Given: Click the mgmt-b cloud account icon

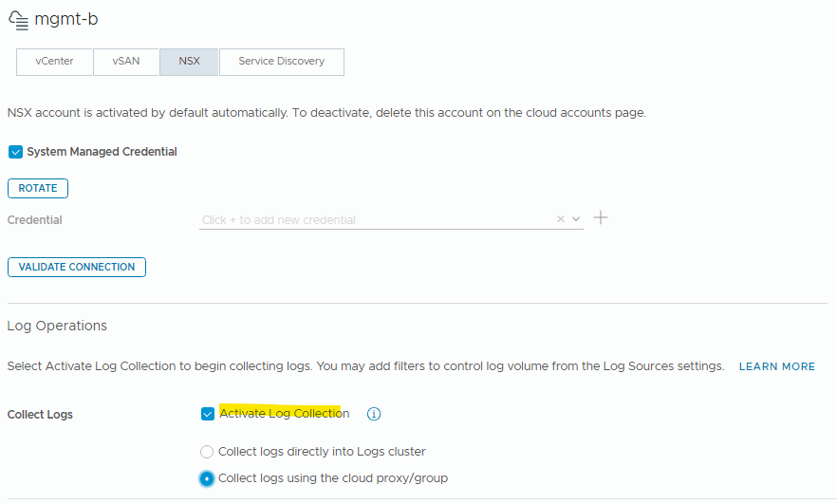Looking at the screenshot, I should coord(19,20).
